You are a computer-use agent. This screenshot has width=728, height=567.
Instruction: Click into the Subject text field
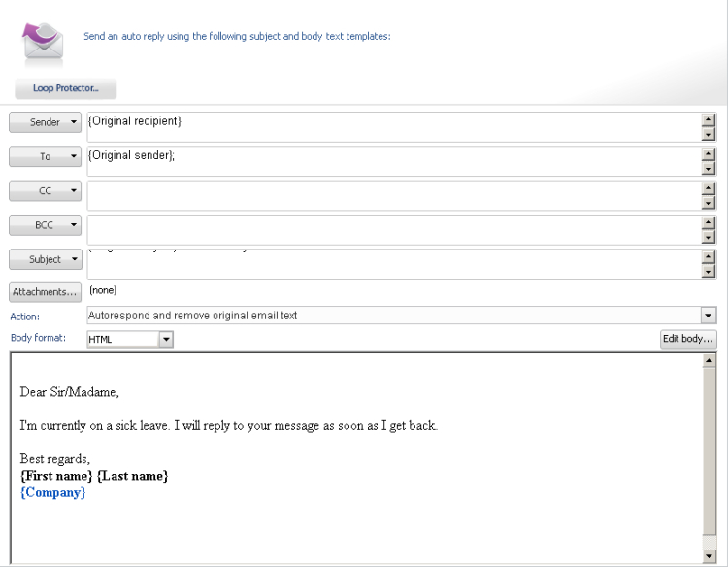tap(394, 264)
